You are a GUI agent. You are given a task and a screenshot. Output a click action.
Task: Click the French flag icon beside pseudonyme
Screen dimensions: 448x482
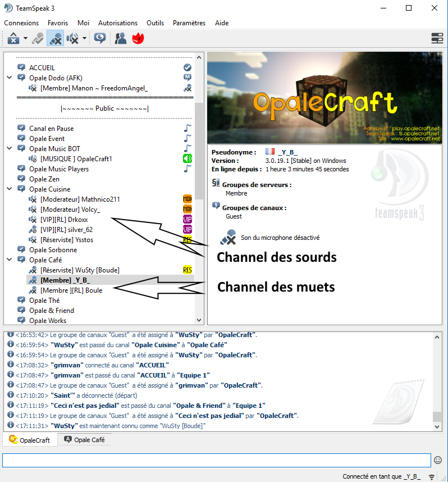pyautogui.click(x=270, y=152)
